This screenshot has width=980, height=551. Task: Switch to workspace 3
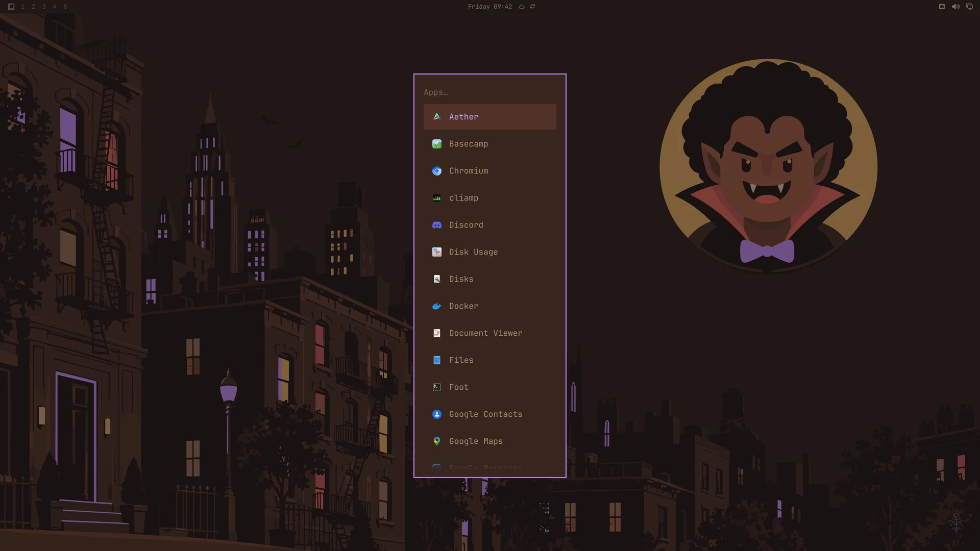(x=44, y=7)
